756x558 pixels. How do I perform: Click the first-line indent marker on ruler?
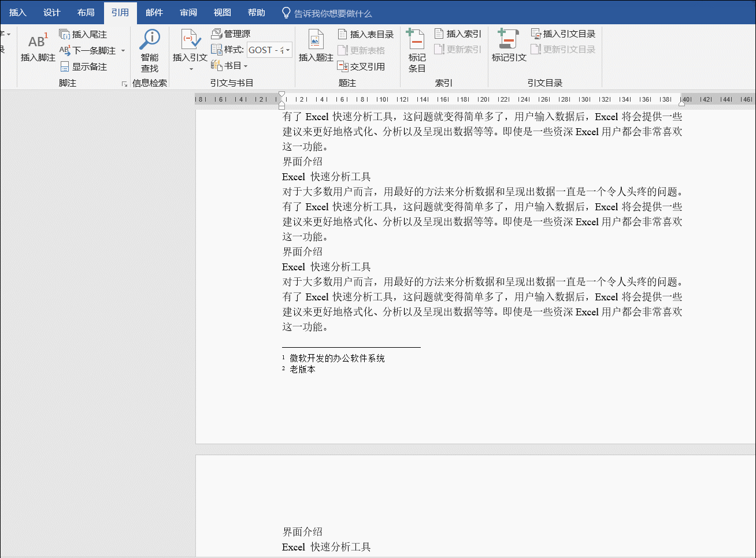pos(281,95)
